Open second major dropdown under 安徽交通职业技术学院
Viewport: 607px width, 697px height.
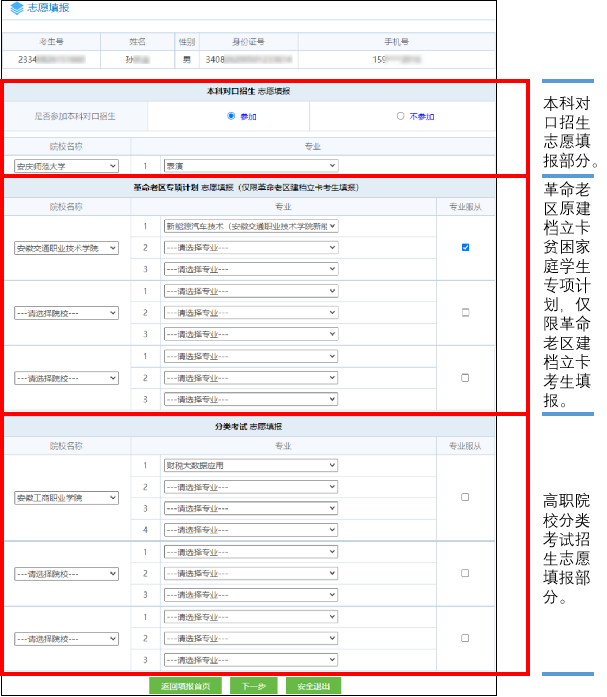251,248
